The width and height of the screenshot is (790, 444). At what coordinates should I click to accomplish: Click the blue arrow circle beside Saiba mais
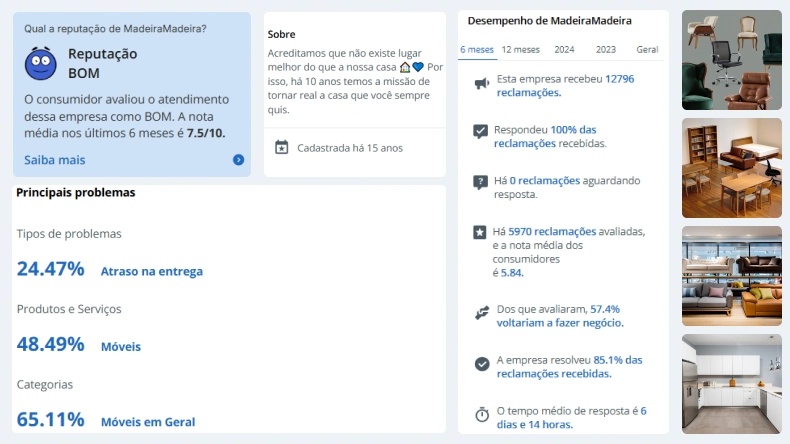238,160
